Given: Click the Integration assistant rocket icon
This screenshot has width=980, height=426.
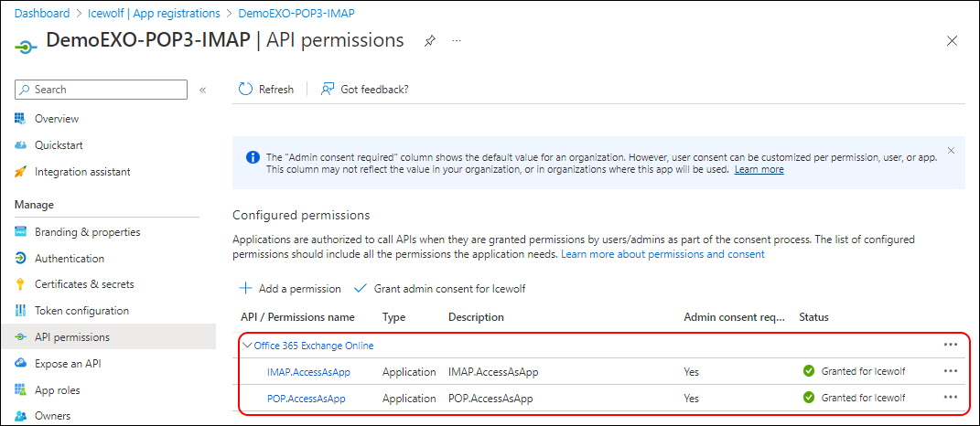Looking at the screenshot, I should (x=21, y=172).
